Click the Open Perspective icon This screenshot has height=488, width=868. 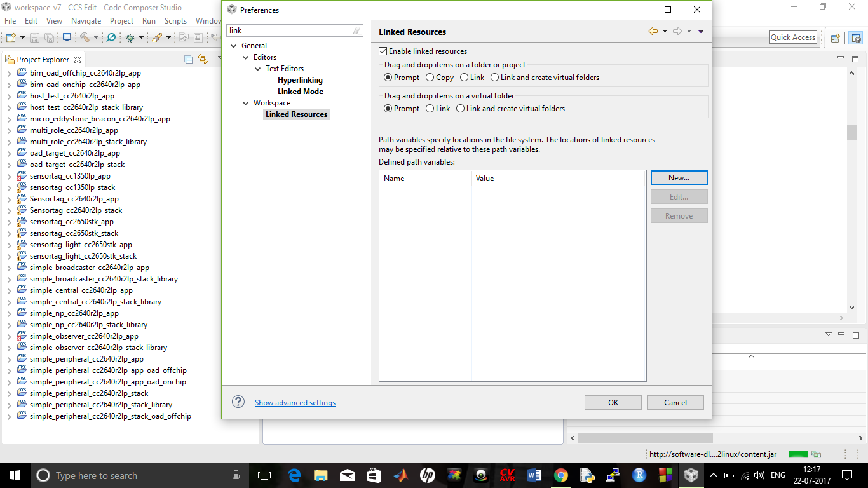(x=836, y=37)
